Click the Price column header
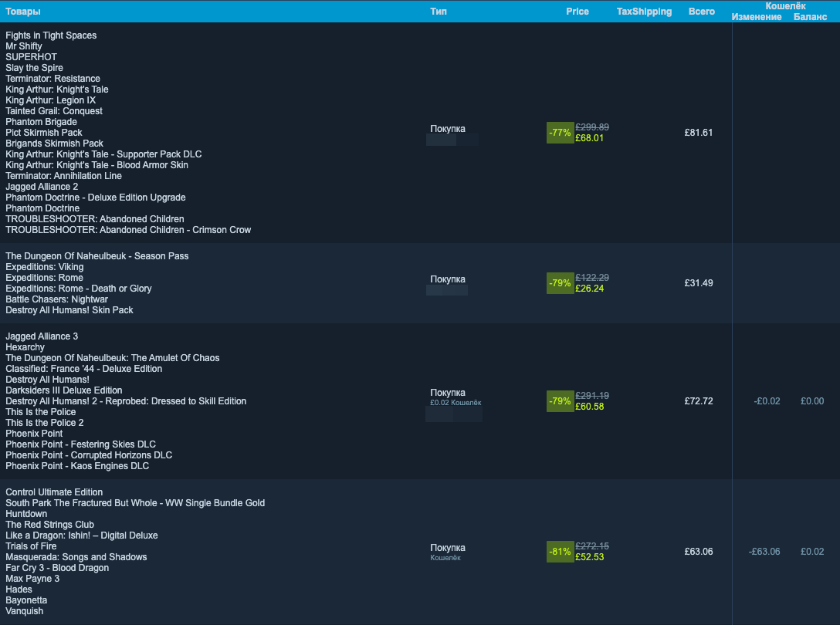 click(577, 12)
